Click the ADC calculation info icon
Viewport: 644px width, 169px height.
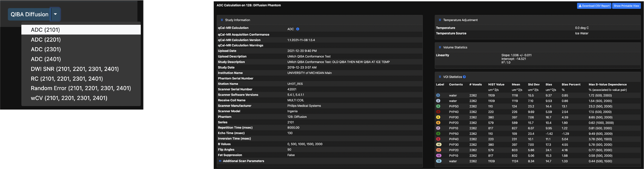(x=298, y=29)
